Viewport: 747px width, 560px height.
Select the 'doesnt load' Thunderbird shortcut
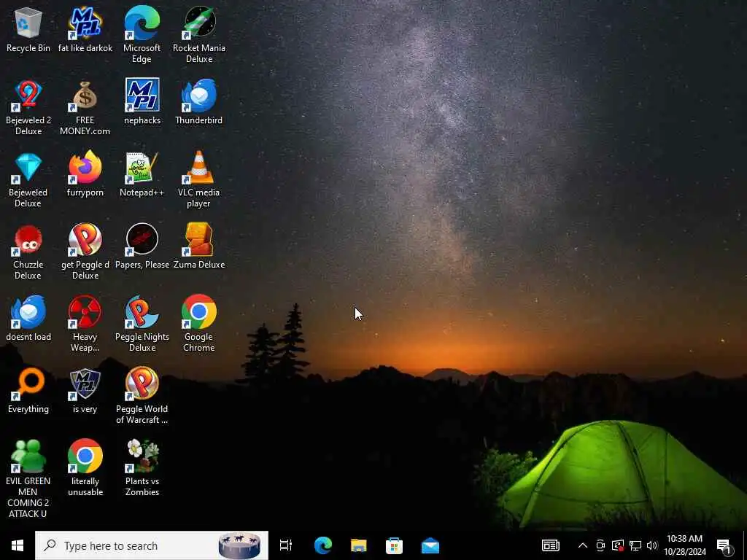pos(28,312)
